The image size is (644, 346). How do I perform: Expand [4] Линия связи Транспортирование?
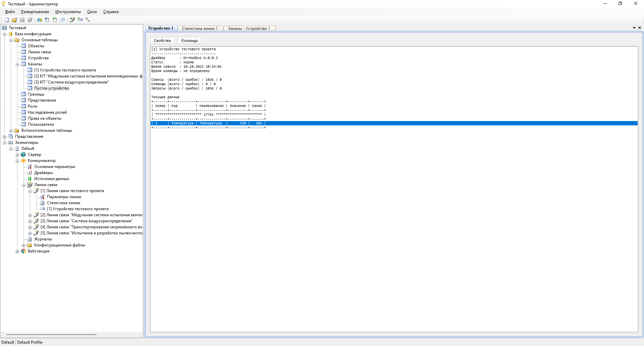tap(30, 227)
